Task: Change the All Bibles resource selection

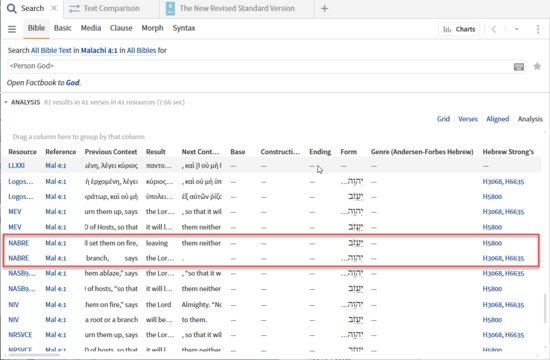Action: coord(141,51)
